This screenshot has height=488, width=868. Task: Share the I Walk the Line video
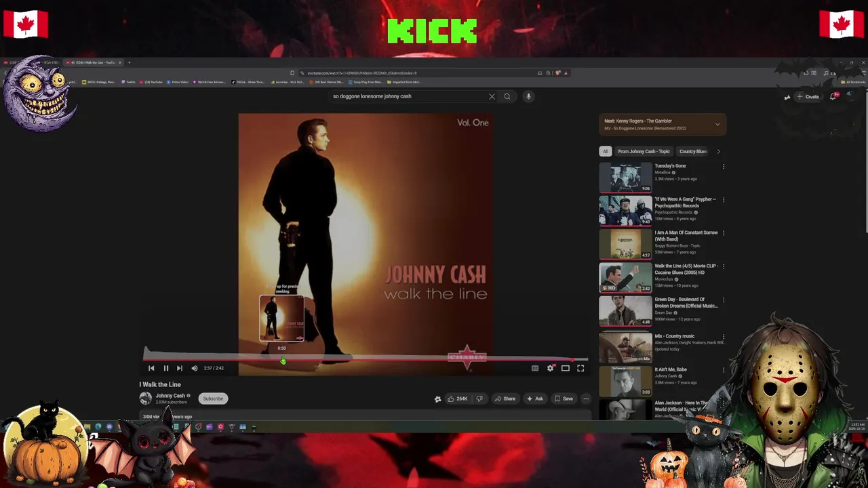505,399
